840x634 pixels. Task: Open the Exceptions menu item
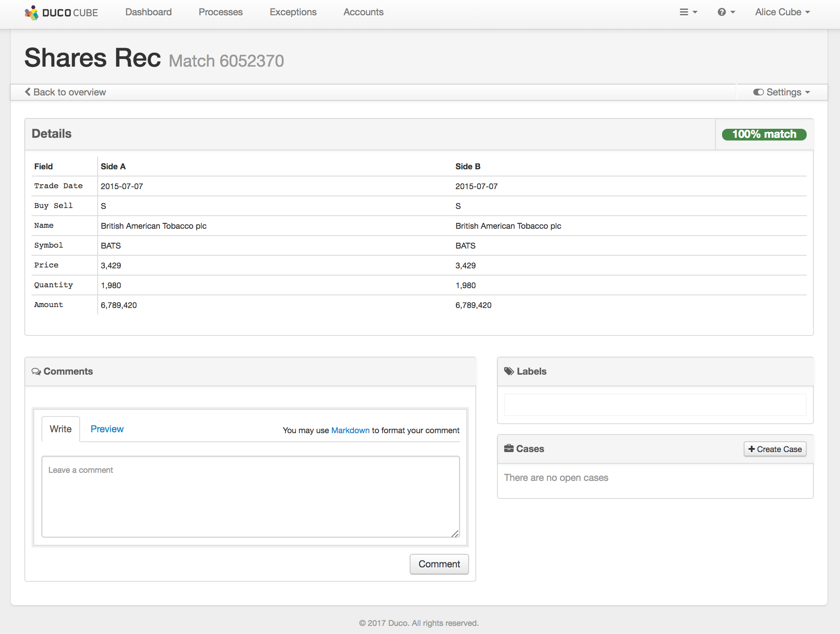point(293,12)
